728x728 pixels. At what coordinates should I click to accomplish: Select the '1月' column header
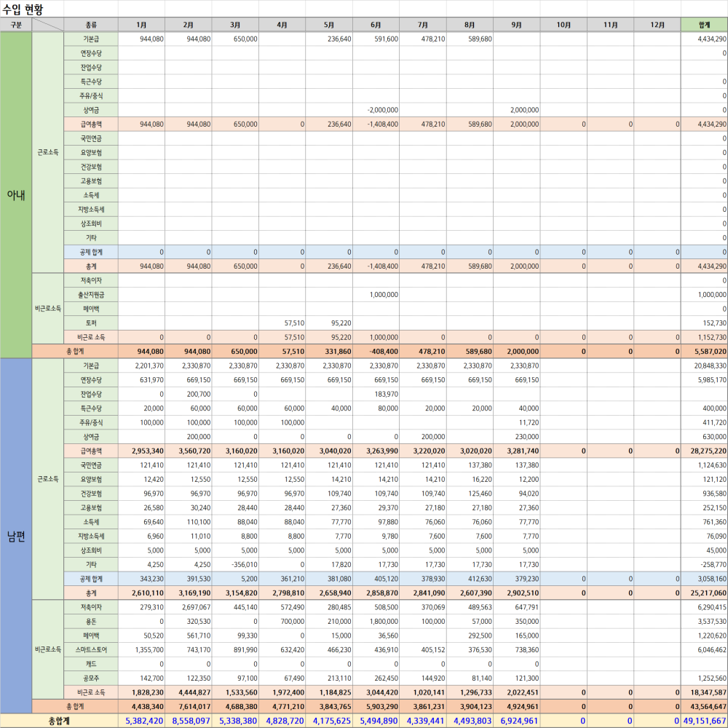tap(142, 25)
